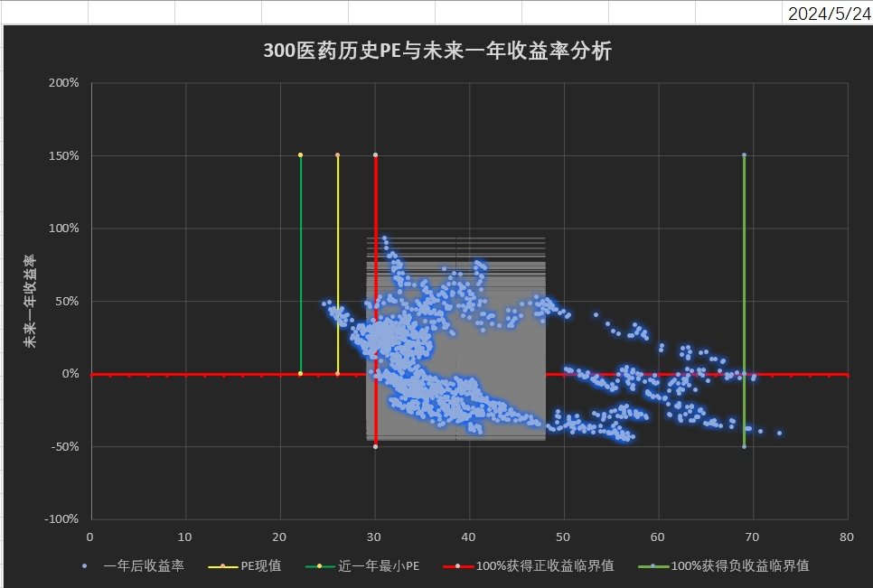The image size is (873, 588).
Task: Click the cell containing date 2024/5/24
Action: [827, 13]
